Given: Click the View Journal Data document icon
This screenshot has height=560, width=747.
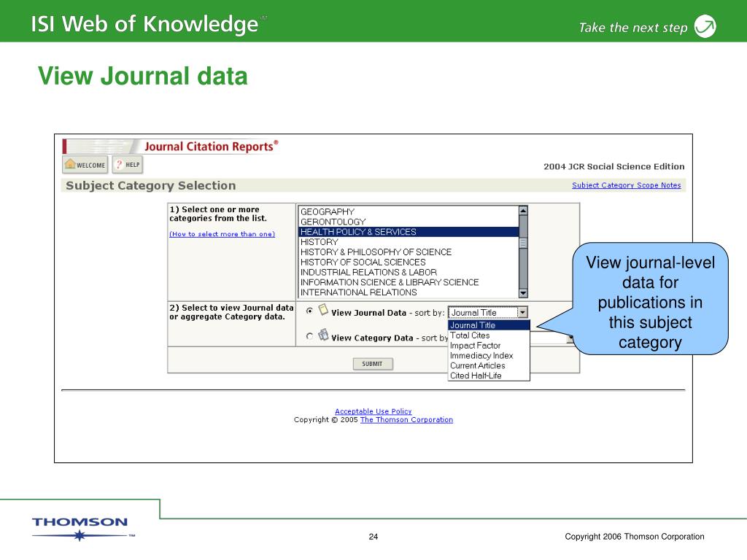Looking at the screenshot, I should point(323,310).
